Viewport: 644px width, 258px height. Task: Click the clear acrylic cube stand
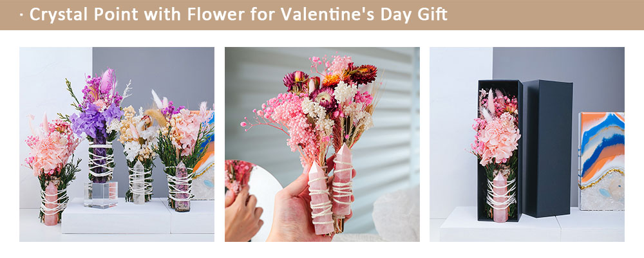pos(100,195)
